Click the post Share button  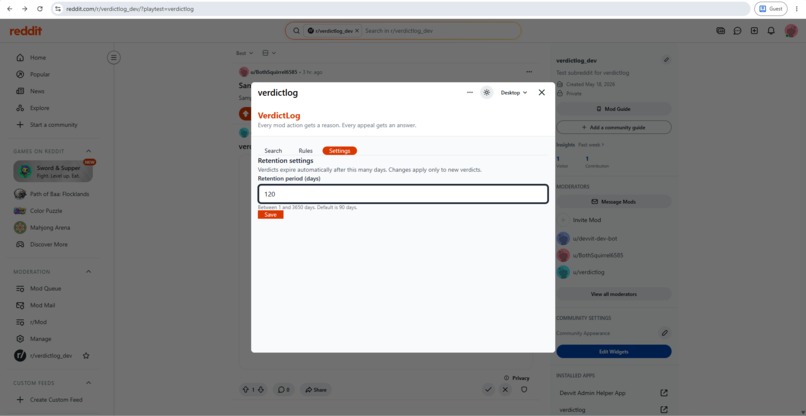[x=316, y=390]
